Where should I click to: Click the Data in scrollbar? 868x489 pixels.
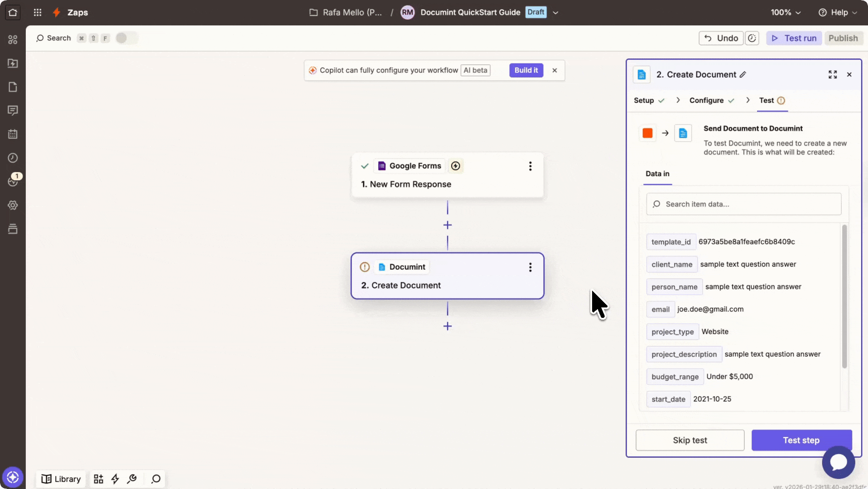tap(844, 297)
